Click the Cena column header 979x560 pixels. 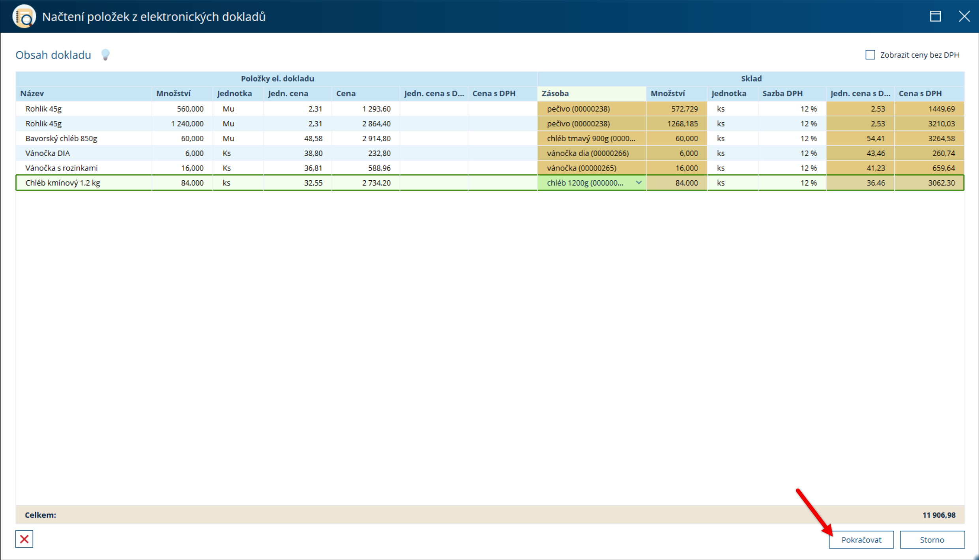pos(346,94)
